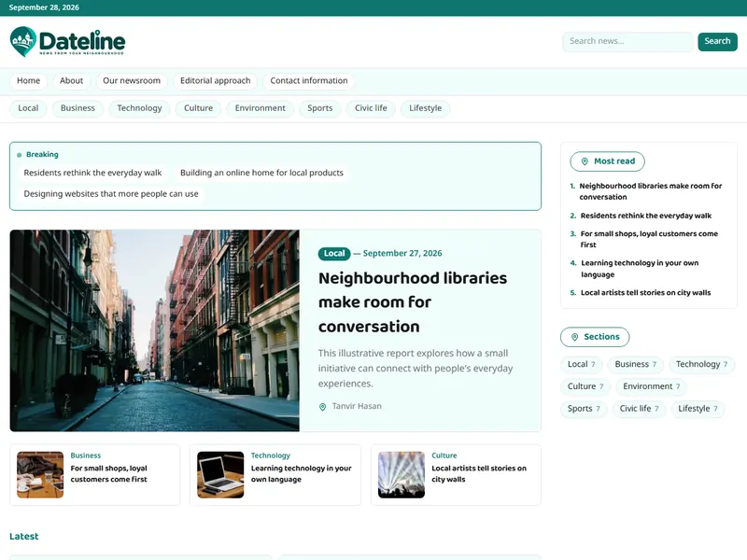The height and width of the screenshot is (560, 747).
Task: Click the pin icon in Most read badge
Action: coord(585,161)
